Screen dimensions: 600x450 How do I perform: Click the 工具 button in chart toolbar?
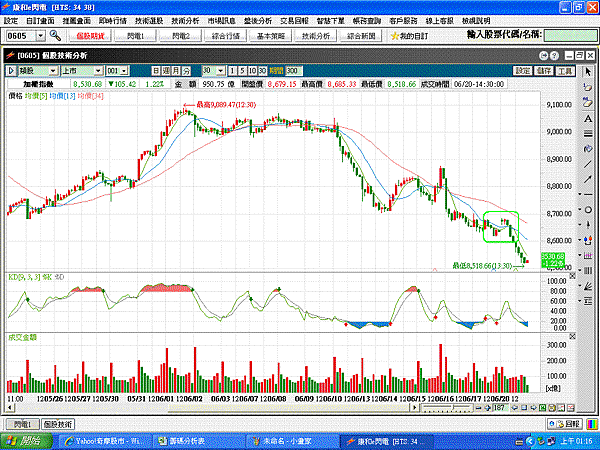point(565,71)
